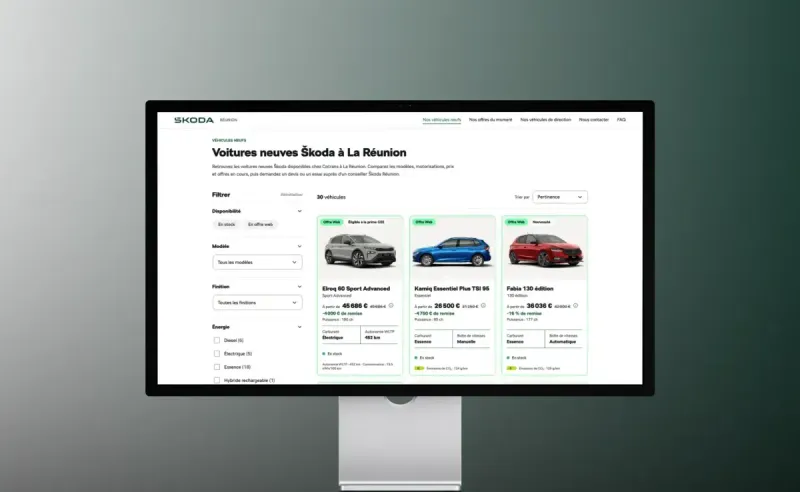This screenshot has width=800, height=492.
Task: Click the Électrique fuel value on Elroq
Action: click(333, 338)
